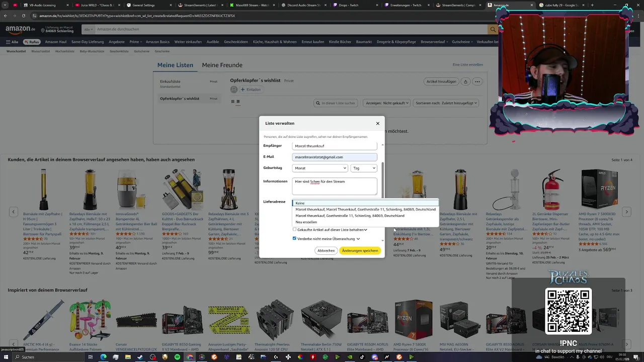Screen dimensions: 644x362
Task: Switch to grid view icon
Action: click(233, 102)
